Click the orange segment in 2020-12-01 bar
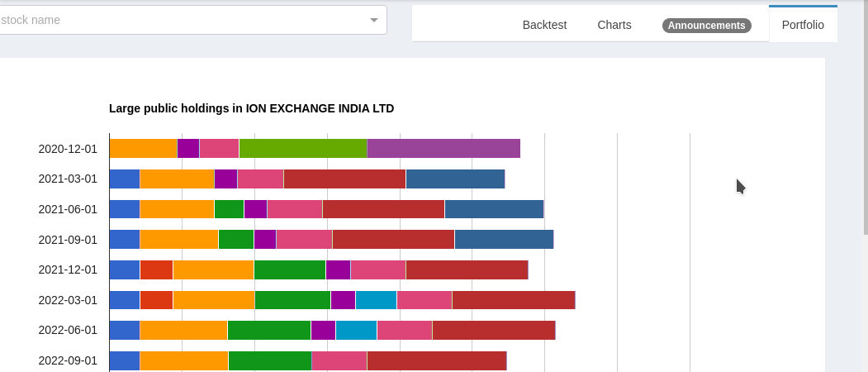Viewport: 868px width, 372px height. [144, 149]
